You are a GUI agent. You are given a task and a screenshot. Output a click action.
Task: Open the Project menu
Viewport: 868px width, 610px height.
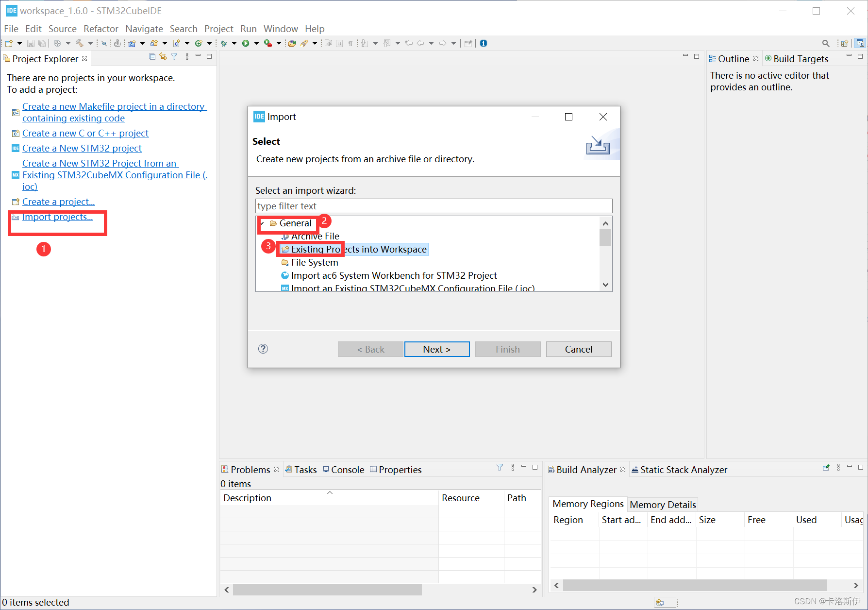click(219, 29)
